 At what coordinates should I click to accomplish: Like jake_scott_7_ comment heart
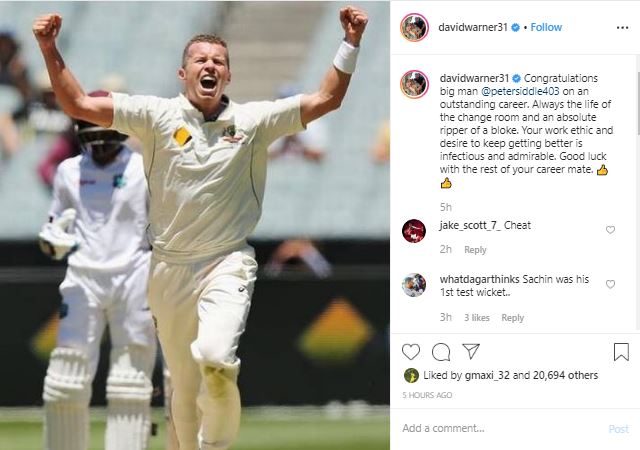tap(610, 230)
